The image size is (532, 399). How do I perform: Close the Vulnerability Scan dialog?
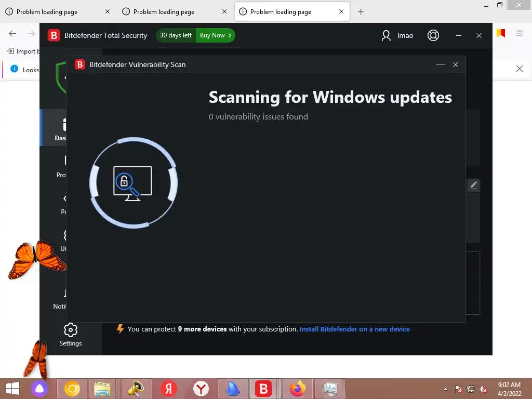point(456,64)
